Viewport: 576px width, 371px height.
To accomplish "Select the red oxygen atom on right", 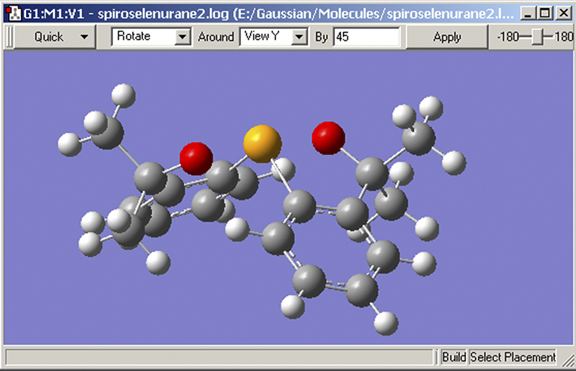I will [x=328, y=138].
